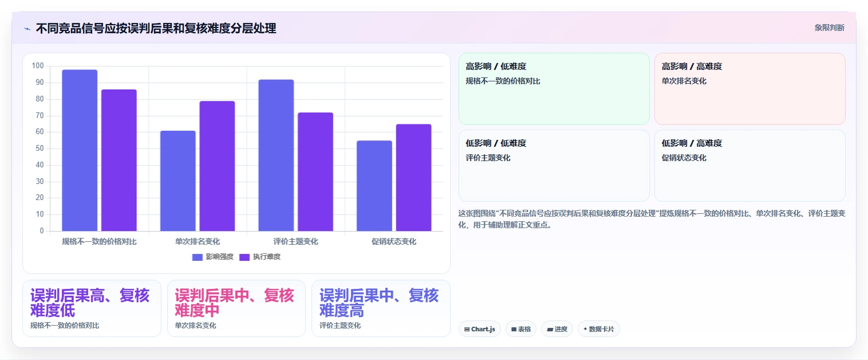Click x-axis label 规格不一致的价格对比 under chart
This screenshot has height=360, width=868.
coord(100,241)
